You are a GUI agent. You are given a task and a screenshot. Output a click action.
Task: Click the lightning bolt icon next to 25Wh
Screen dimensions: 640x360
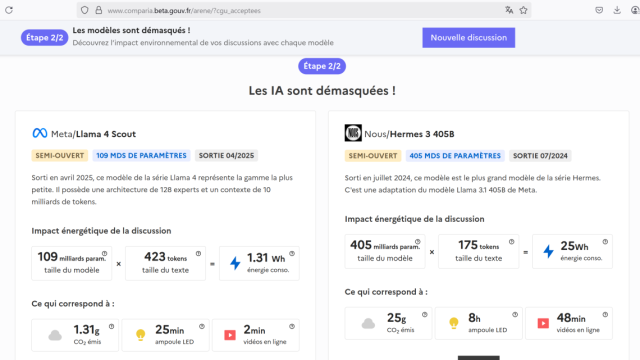point(549,251)
